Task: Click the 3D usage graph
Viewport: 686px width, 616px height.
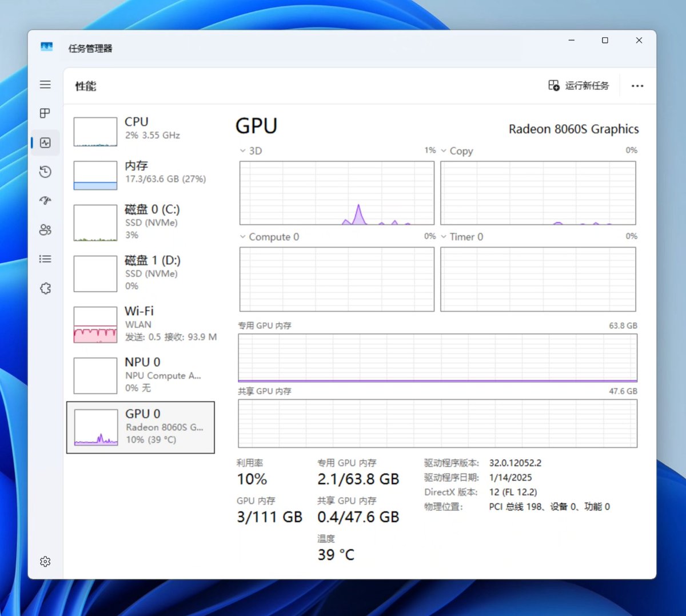Action: coord(337,193)
